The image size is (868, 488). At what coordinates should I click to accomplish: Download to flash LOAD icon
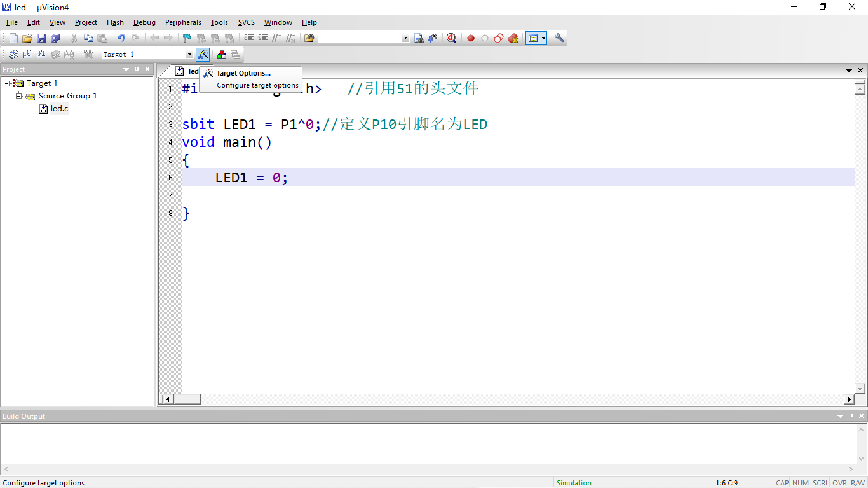(88, 55)
